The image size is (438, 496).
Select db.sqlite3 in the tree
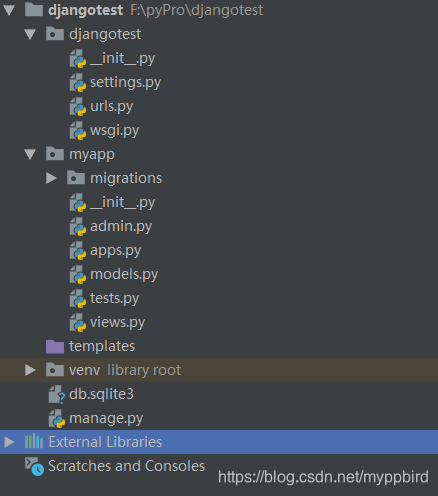click(101, 395)
